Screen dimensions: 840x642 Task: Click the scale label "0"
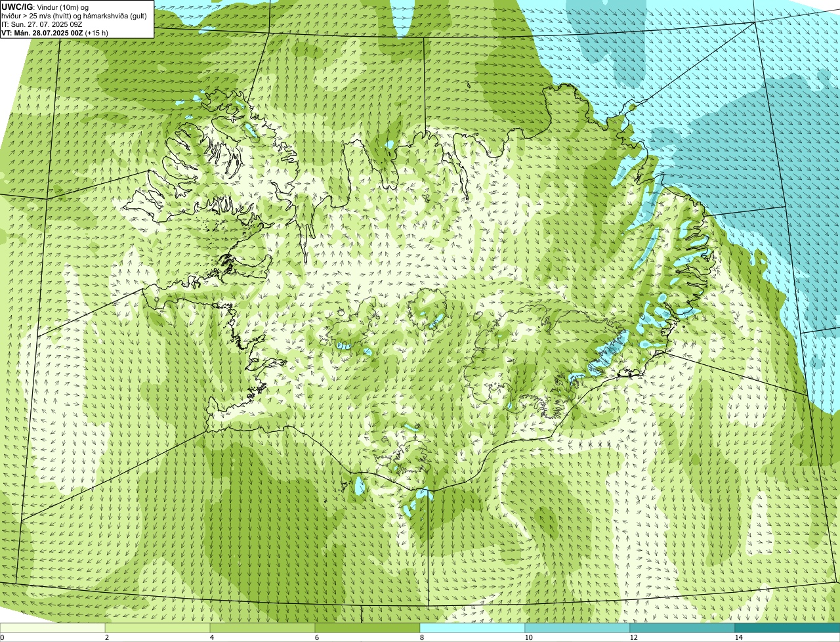pyautogui.click(x=2, y=637)
